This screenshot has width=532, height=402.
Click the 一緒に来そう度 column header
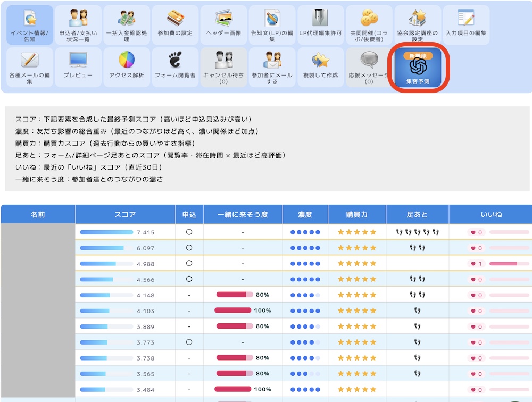(x=243, y=215)
